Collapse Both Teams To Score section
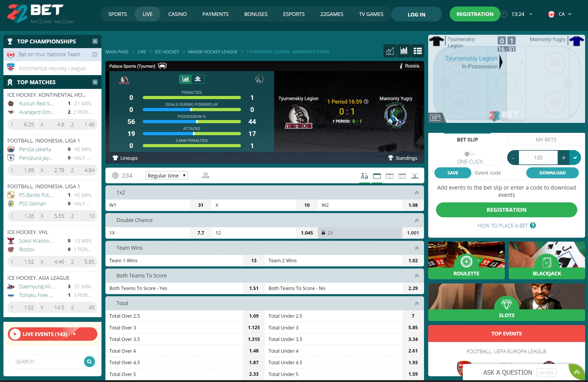 click(x=417, y=276)
